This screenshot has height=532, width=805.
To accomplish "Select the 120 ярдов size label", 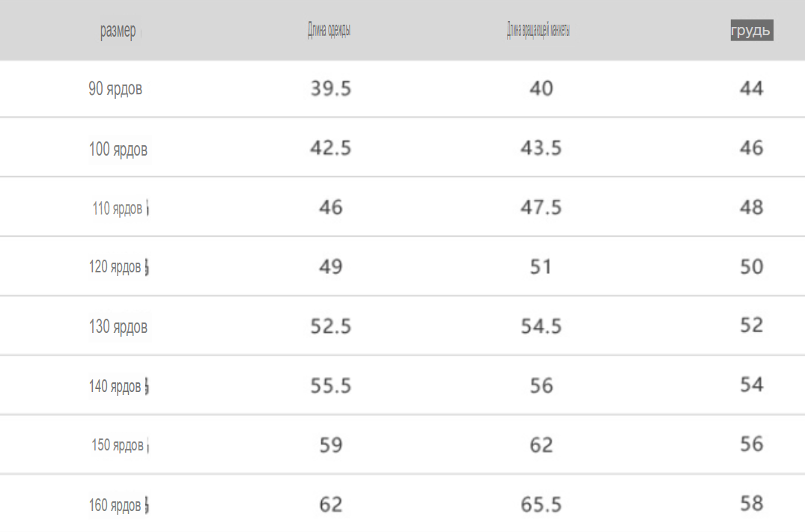I will tap(115, 267).
